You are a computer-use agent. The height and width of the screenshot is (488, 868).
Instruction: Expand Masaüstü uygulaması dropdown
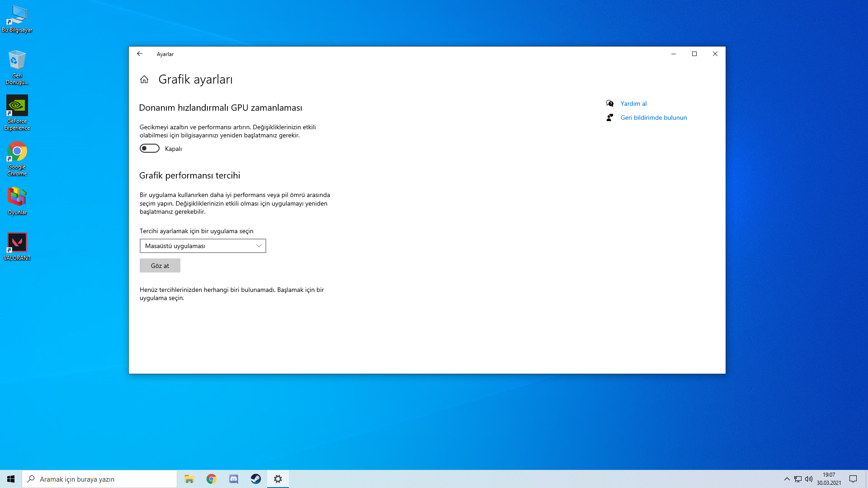tap(203, 246)
